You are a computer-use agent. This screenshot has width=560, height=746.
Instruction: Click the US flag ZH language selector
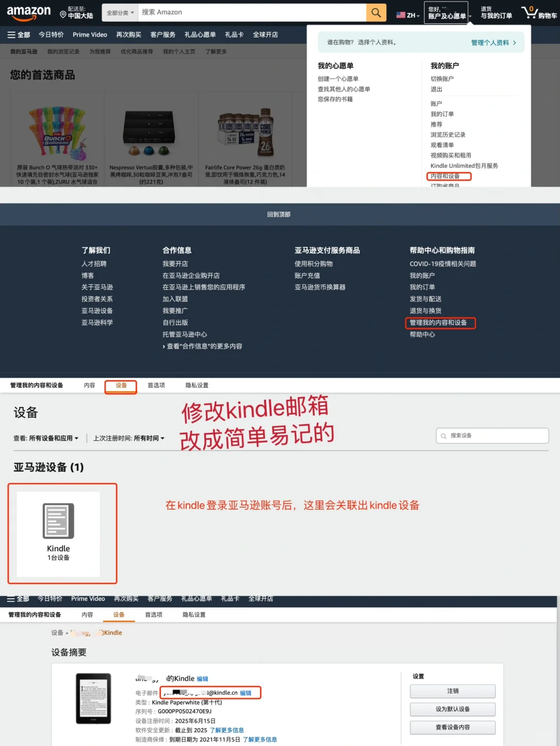408,15
